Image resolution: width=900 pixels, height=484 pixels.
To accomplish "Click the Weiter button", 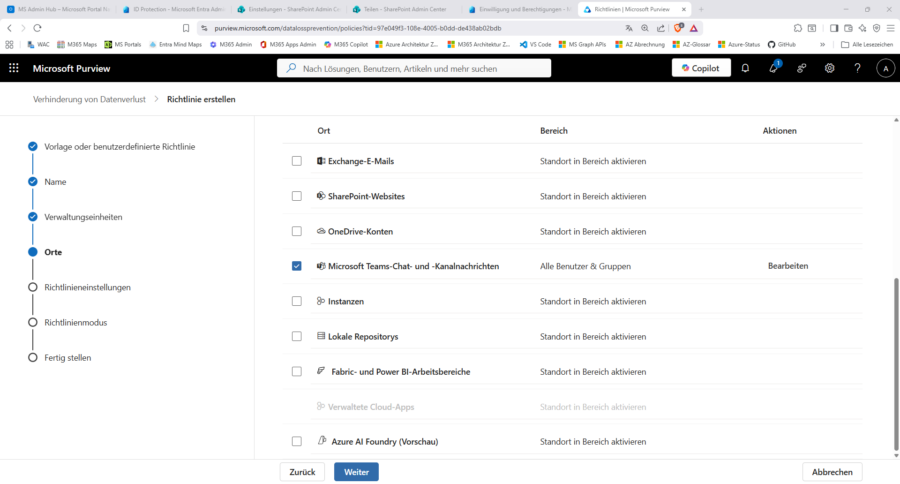I will coord(356,472).
